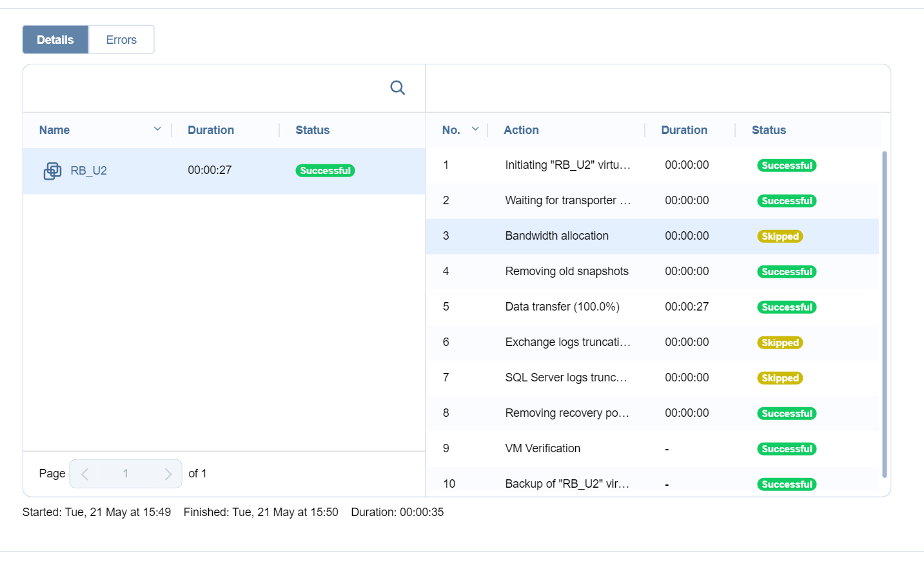Open the Details tab
The width and height of the screenshot is (924, 565).
[x=55, y=40]
